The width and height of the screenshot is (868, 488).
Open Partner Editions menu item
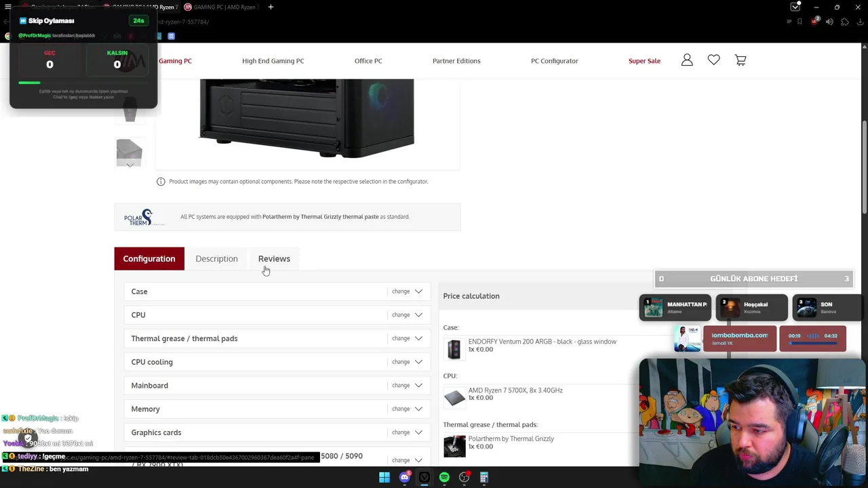(456, 61)
